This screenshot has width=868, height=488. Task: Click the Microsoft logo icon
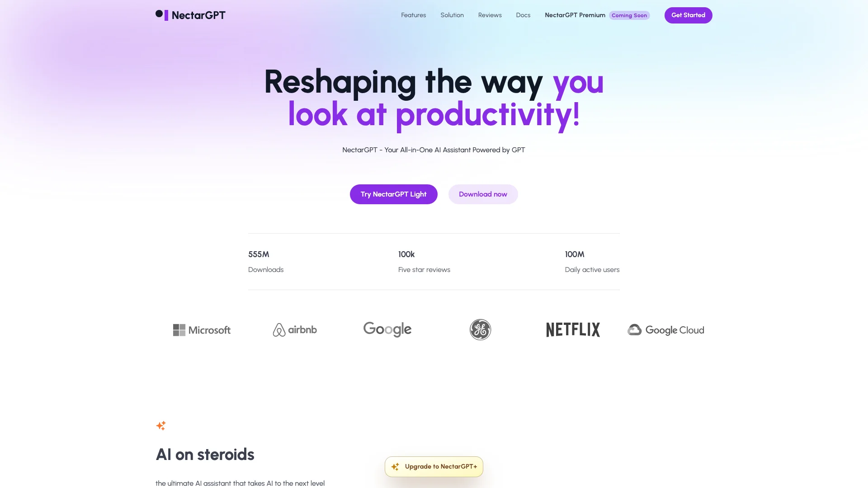coord(179,329)
